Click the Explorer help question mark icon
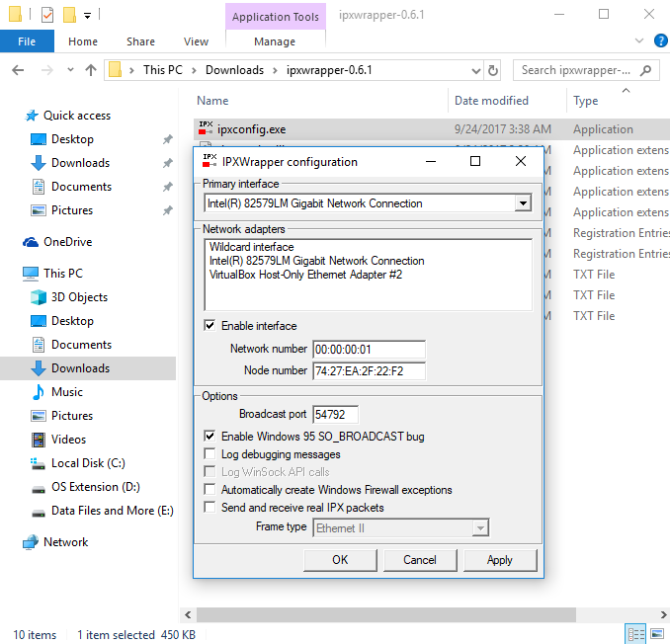 coord(660,41)
